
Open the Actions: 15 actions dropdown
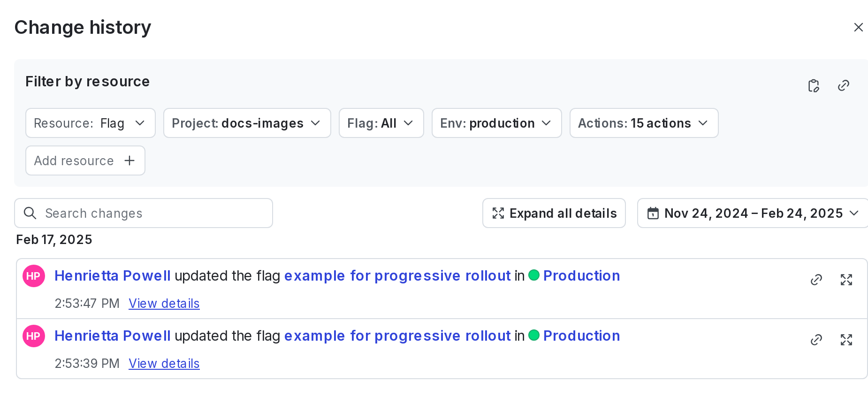(644, 123)
